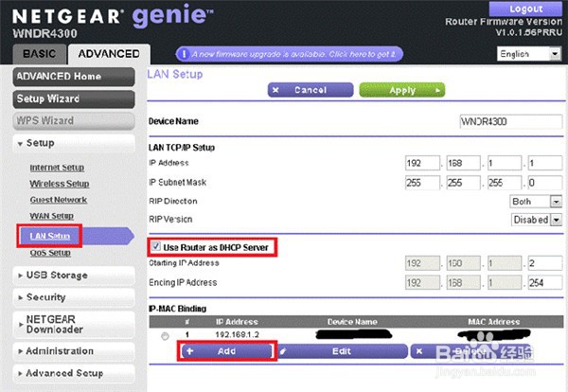Viewport: 568px width, 392px height.
Task: Edit first octet of IP Address
Action: click(x=422, y=163)
